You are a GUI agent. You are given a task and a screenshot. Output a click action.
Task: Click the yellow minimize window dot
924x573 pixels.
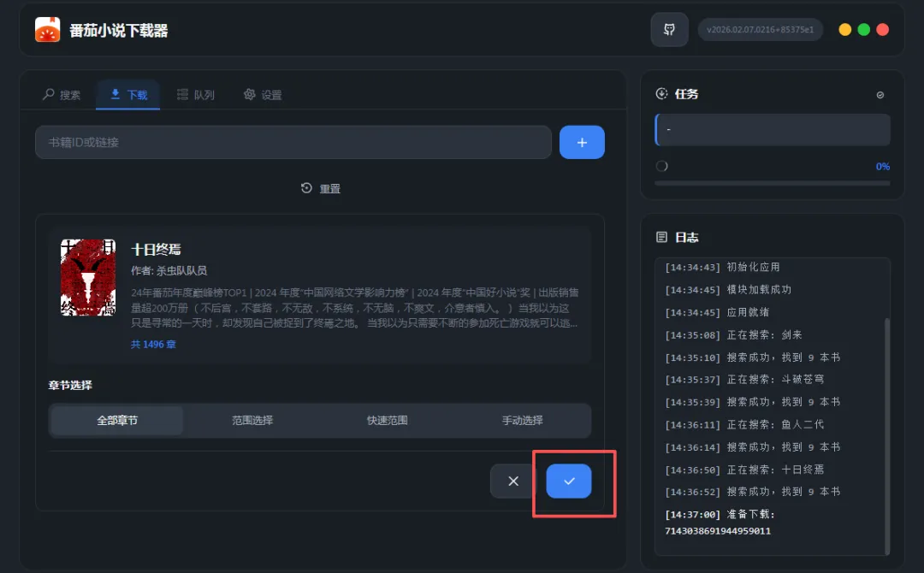[845, 29]
